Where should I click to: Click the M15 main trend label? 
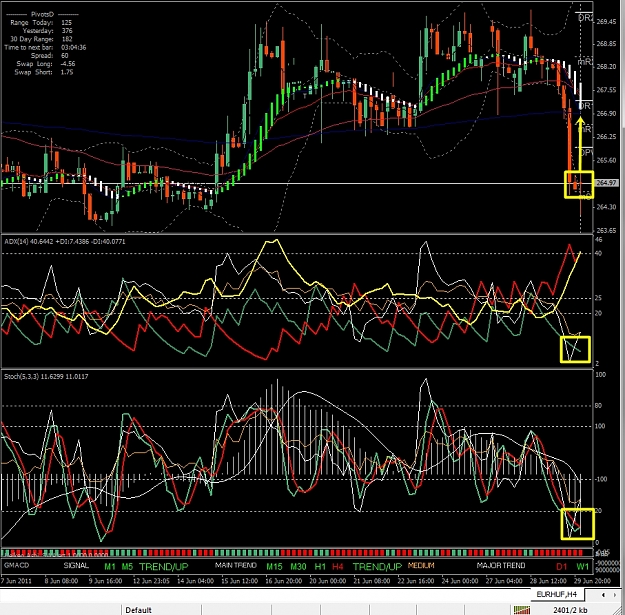click(x=274, y=566)
